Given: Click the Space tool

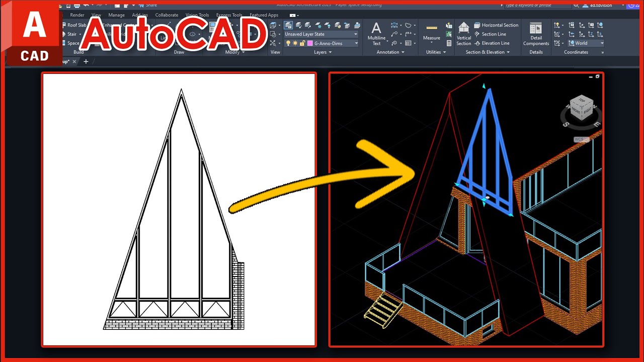Looking at the screenshot, I should pos(70,43).
